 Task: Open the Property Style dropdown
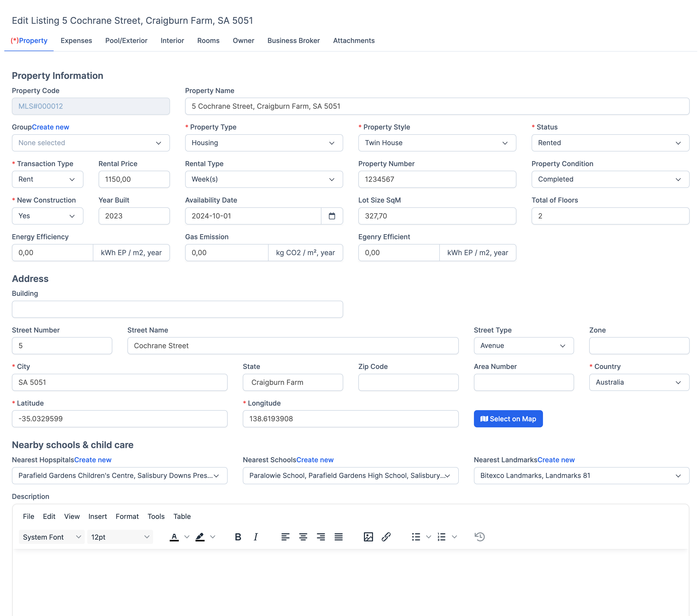tap(437, 143)
